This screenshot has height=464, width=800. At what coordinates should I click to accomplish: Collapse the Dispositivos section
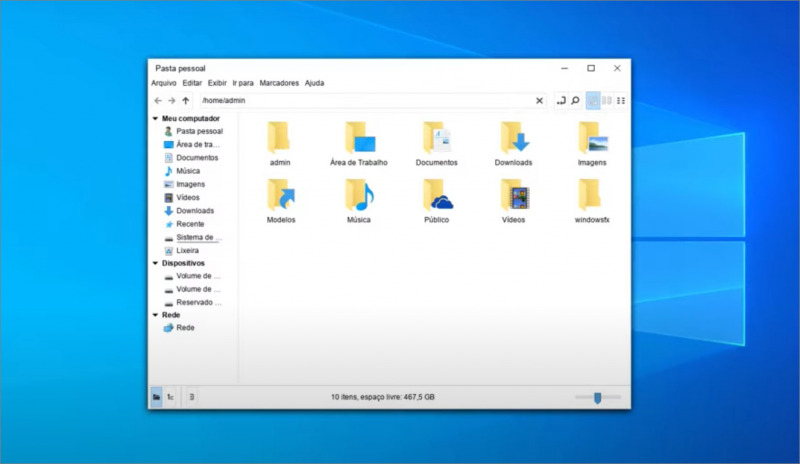[x=155, y=263]
